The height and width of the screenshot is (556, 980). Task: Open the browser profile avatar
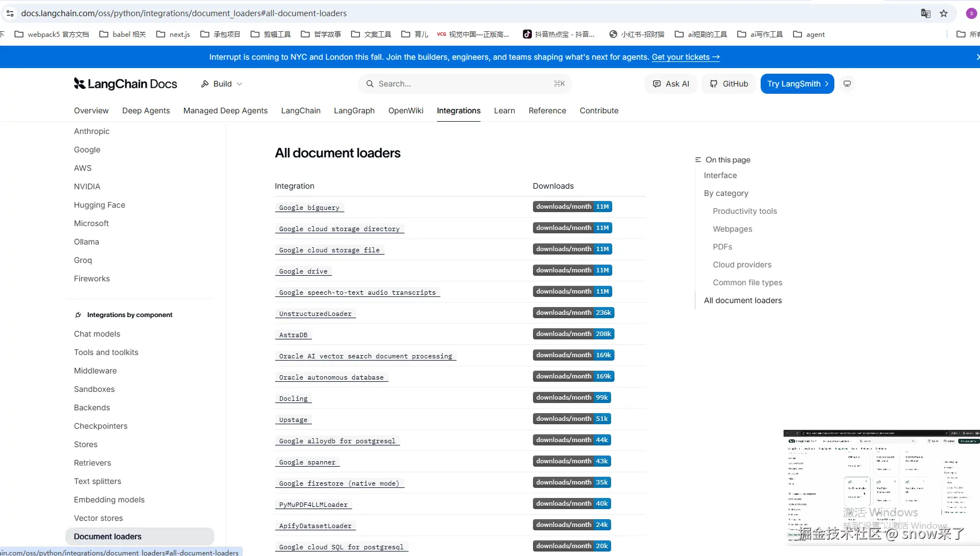[972, 13]
